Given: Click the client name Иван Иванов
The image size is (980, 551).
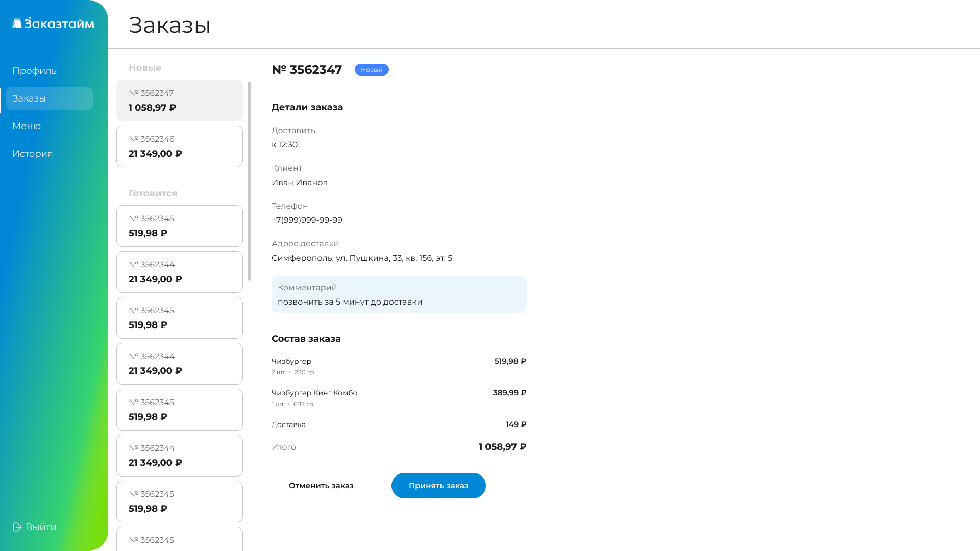Looking at the screenshot, I should (x=300, y=183).
